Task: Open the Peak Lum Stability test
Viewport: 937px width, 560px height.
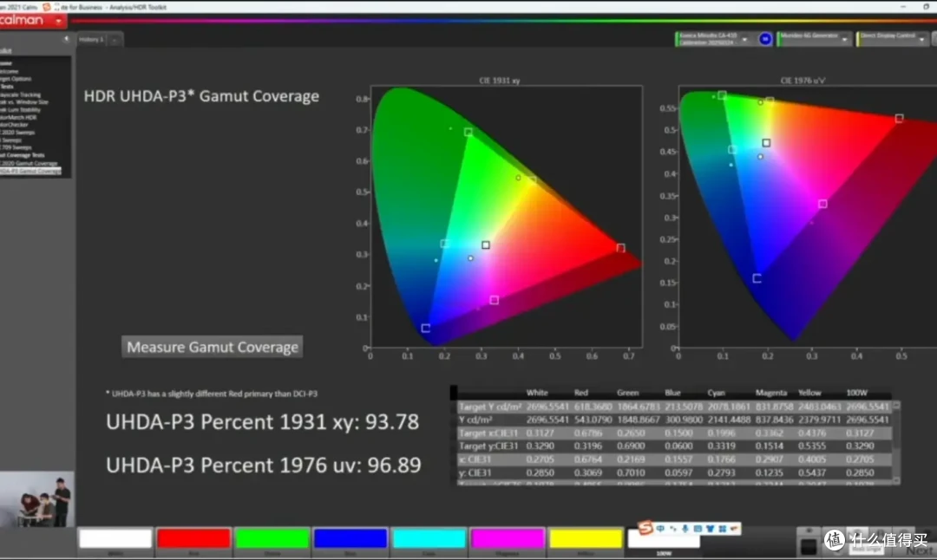Action: (x=20, y=110)
